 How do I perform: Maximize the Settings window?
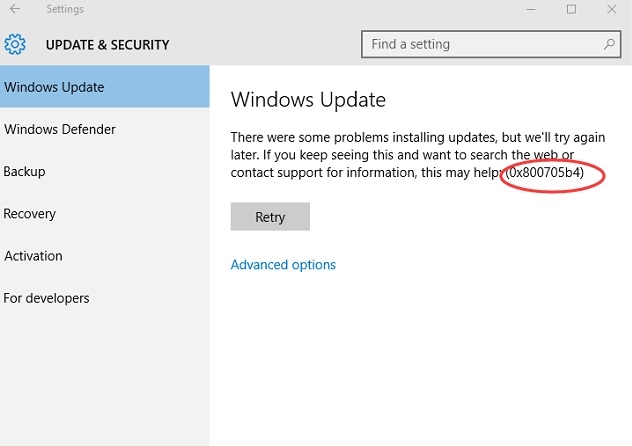[571, 10]
